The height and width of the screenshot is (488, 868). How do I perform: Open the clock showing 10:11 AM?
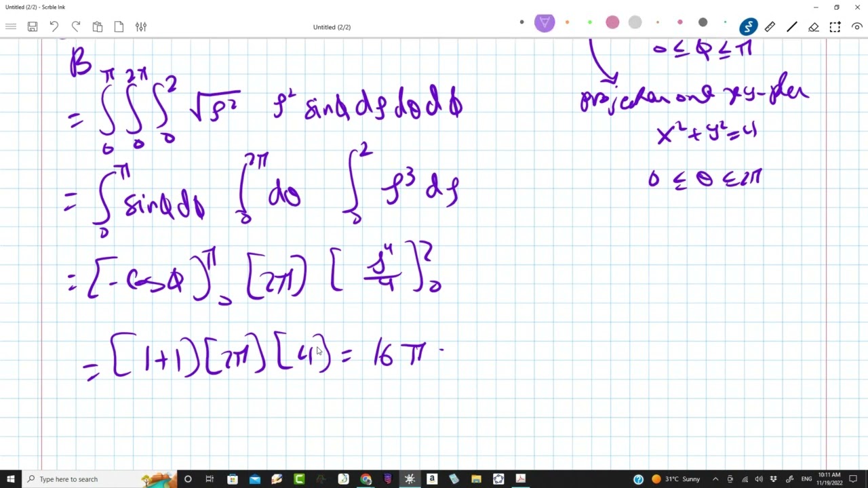coord(829,479)
